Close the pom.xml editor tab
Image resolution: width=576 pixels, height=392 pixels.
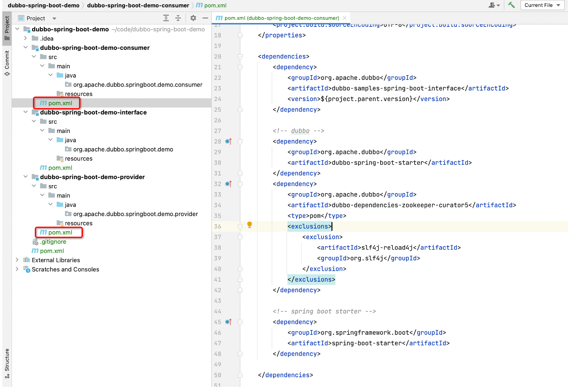click(345, 18)
